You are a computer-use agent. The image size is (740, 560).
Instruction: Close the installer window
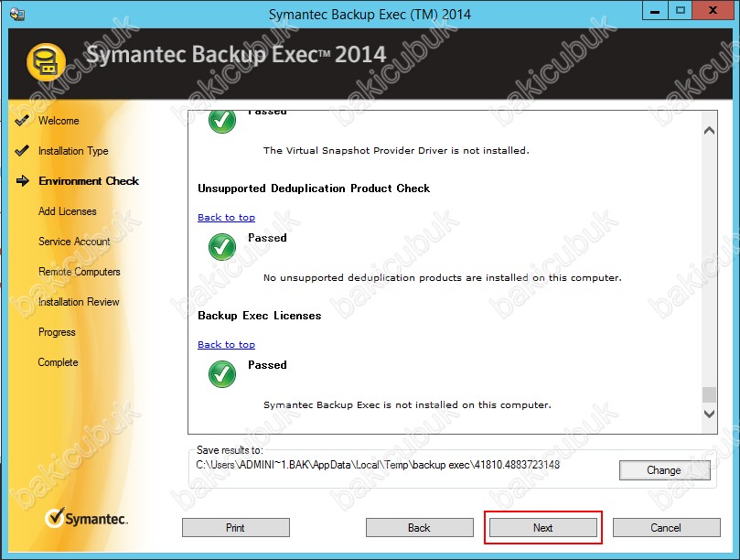pos(713,10)
